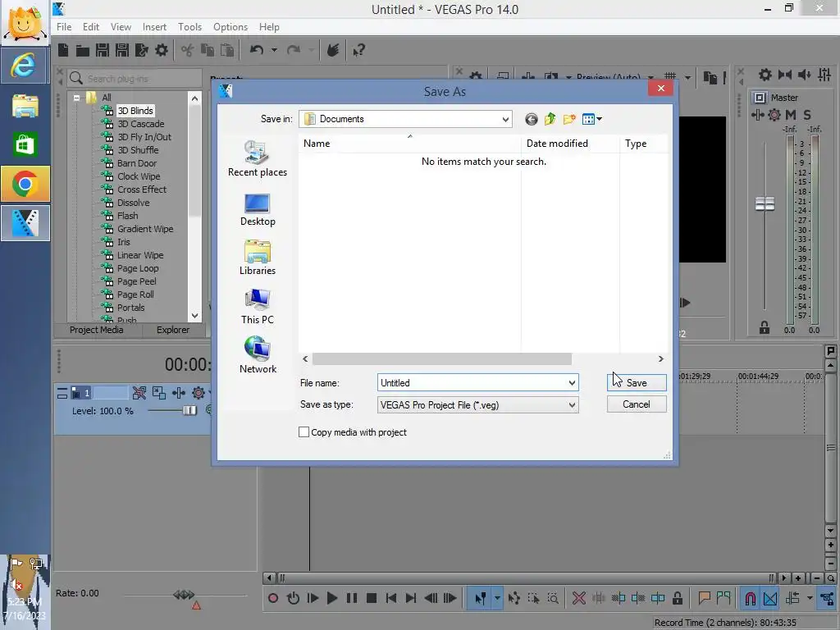The width and height of the screenshot is (840, 630).
Task: Select Recent places in Save As sidebar
Action: tap(257, 158)
